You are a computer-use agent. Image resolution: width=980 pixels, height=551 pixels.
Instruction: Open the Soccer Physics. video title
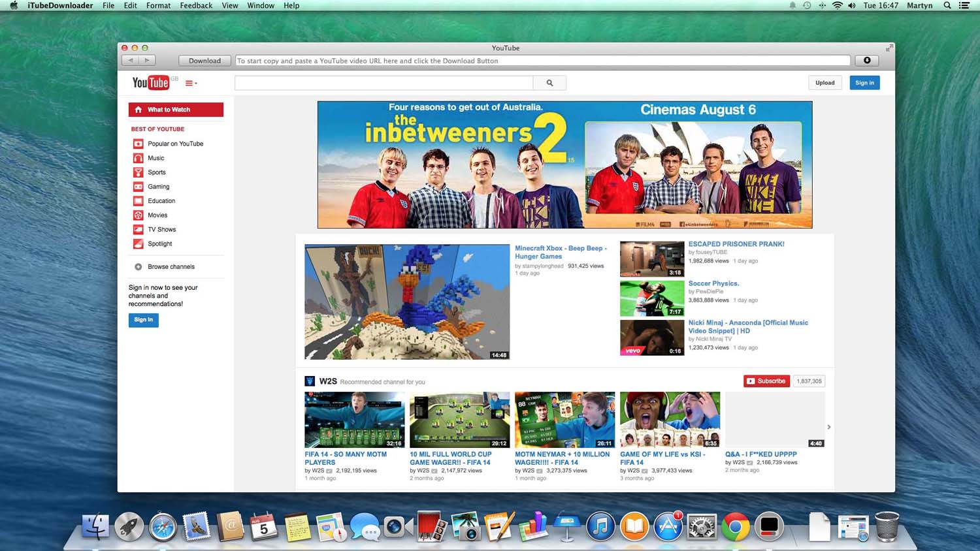coord(713,283)
